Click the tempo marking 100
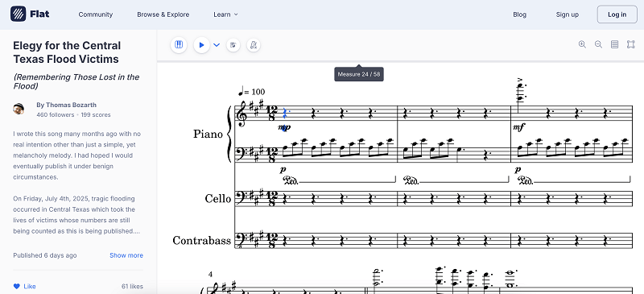 tap(251, 91)
